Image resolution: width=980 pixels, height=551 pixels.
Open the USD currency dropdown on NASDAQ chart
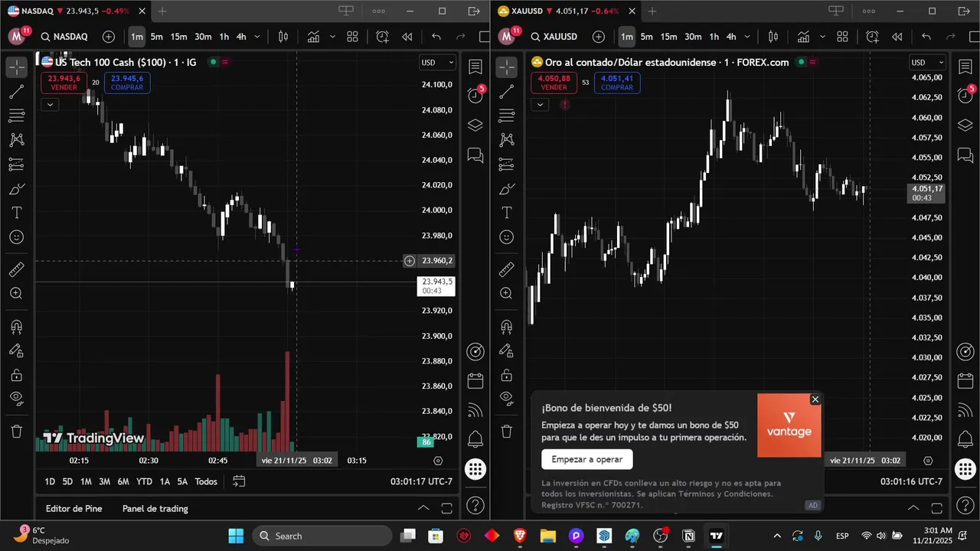(x=437, y=63)
